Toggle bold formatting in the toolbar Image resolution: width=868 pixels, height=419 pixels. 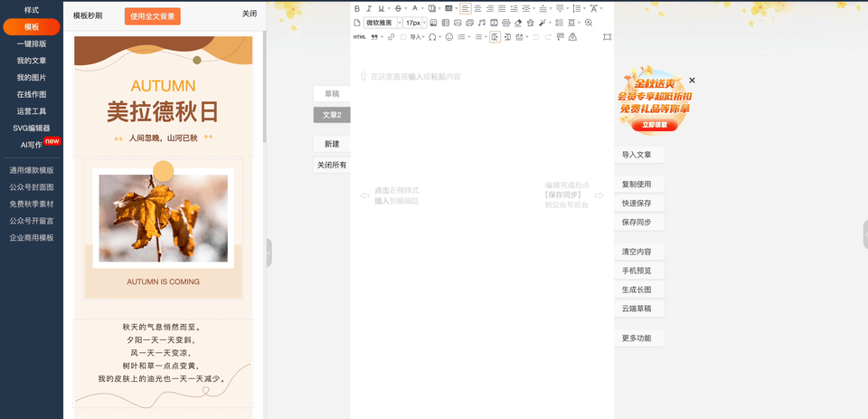click(357, 8)
